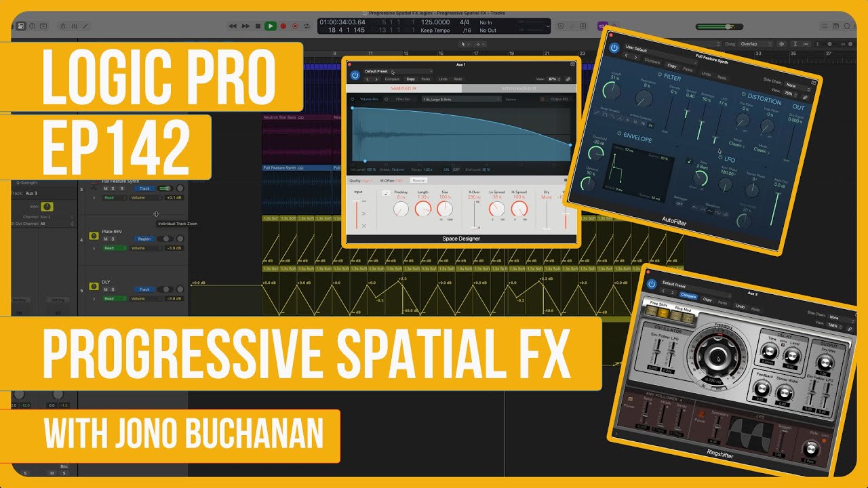Open DLY Volume automation parameter dropdown
Image resolution: width=868 pixels, height=488 pixels.
point(146,298)
